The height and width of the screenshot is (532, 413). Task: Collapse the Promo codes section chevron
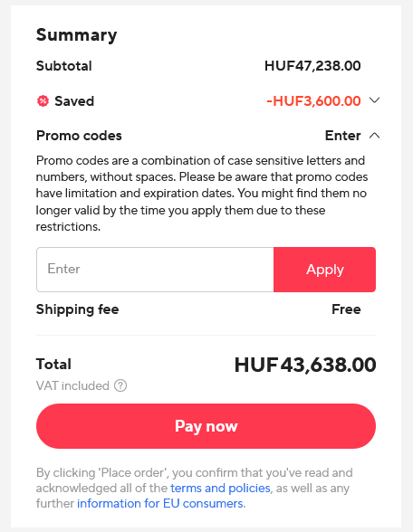coord(374,136)
